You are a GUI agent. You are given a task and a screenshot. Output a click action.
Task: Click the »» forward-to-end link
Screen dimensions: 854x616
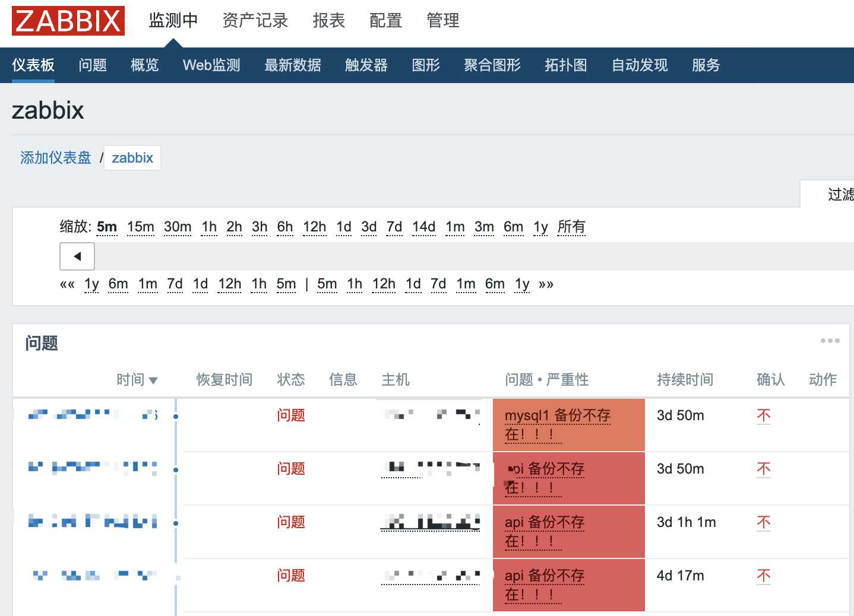point(546,284)
